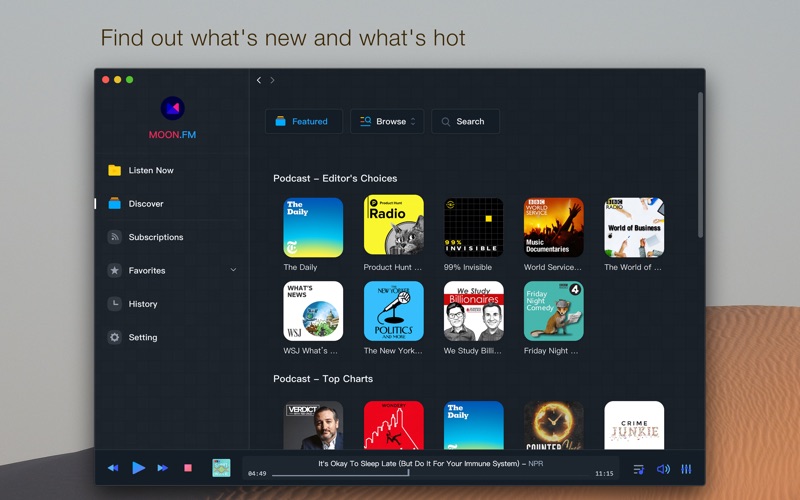Expand the Favorites chevron

pos(233,270)
